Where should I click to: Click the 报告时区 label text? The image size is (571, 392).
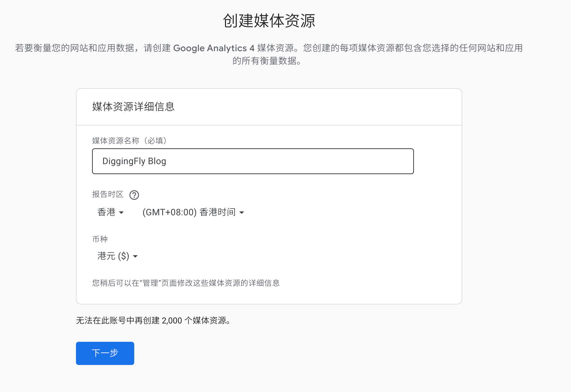click(108, 194)
